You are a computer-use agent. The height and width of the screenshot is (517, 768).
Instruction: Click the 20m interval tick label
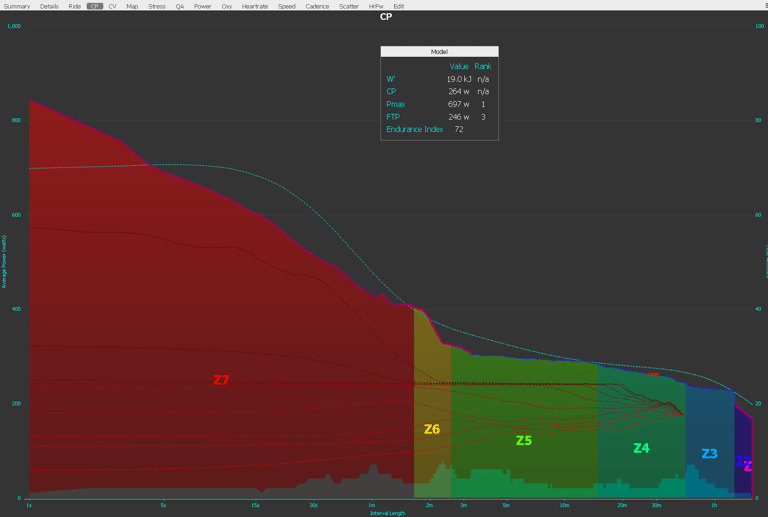coord(622,505)
